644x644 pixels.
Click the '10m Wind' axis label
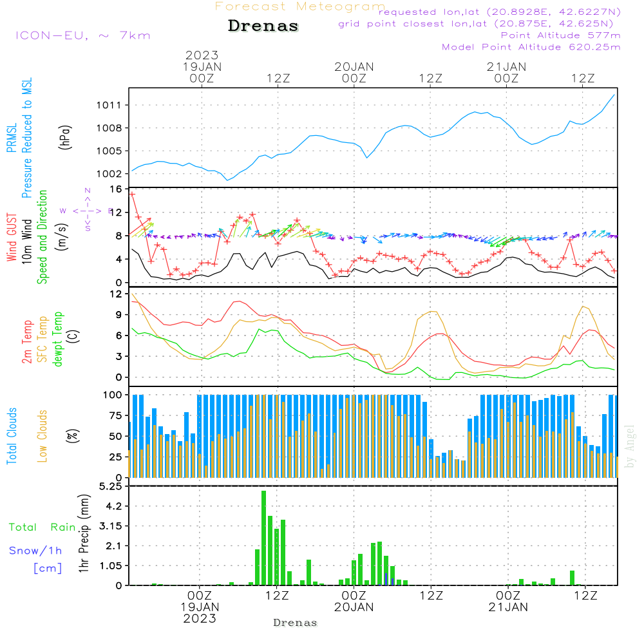point(26,241)
